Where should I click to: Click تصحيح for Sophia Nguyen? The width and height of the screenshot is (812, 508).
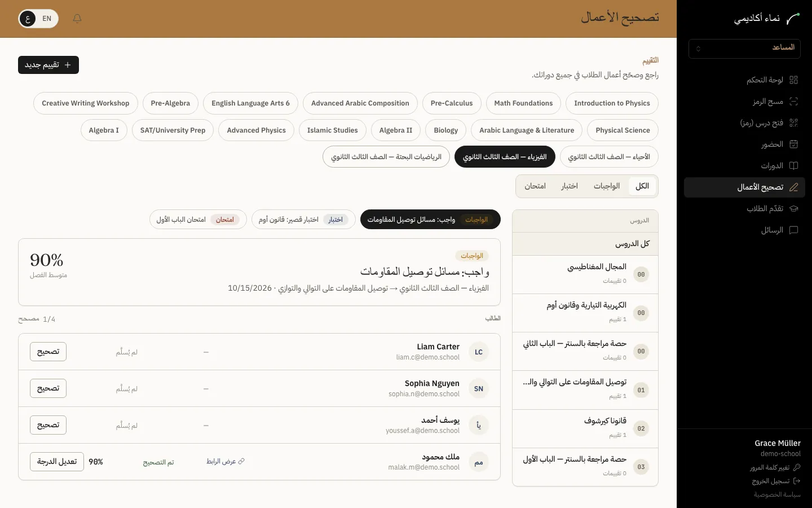48,388
